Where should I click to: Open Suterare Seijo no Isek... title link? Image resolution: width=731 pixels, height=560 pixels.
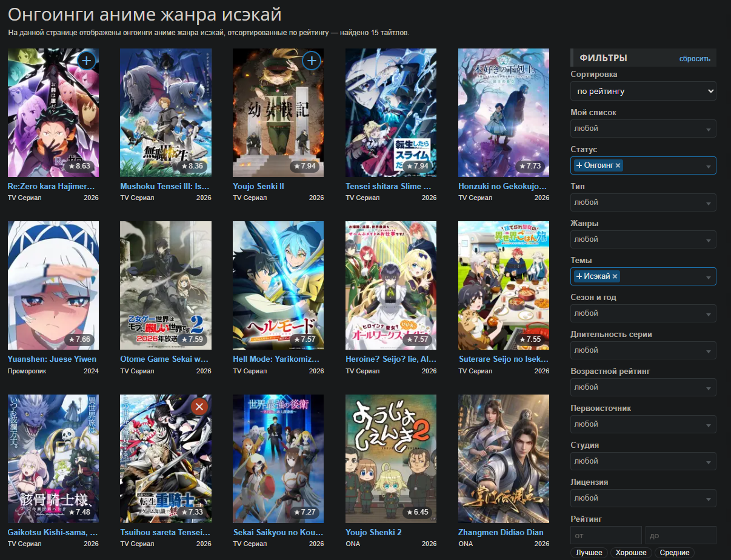point(504,359)
